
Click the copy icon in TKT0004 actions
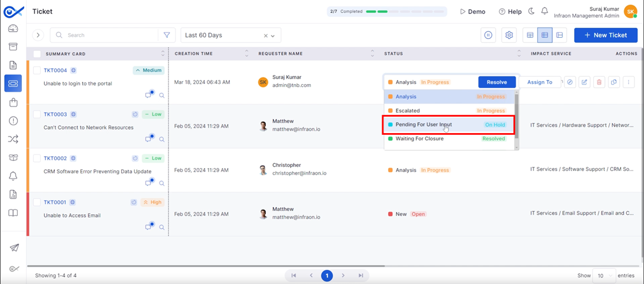613,82
